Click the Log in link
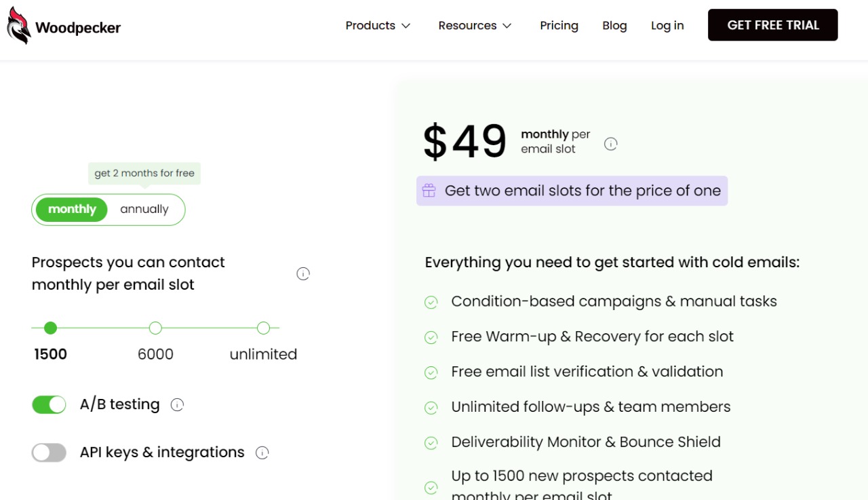The width and height of the screenshot is (868, 500). tap(667, 26)
